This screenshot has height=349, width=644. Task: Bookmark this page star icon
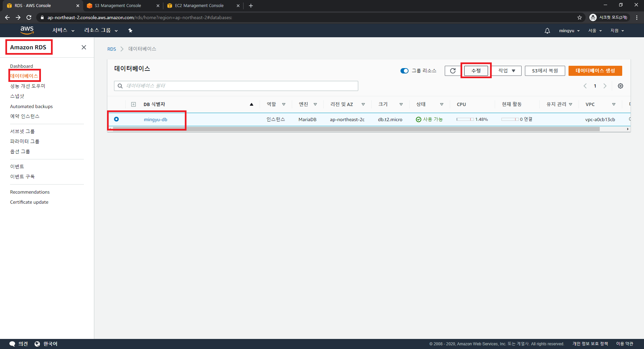coord(580,17)
